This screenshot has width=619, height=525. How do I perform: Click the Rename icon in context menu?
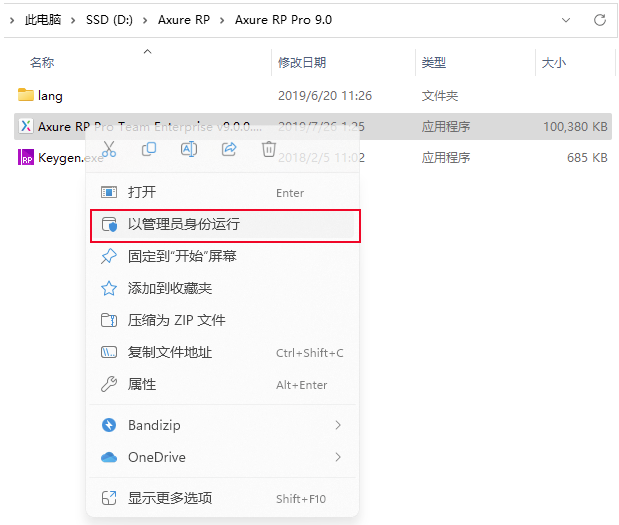[189, 149]
